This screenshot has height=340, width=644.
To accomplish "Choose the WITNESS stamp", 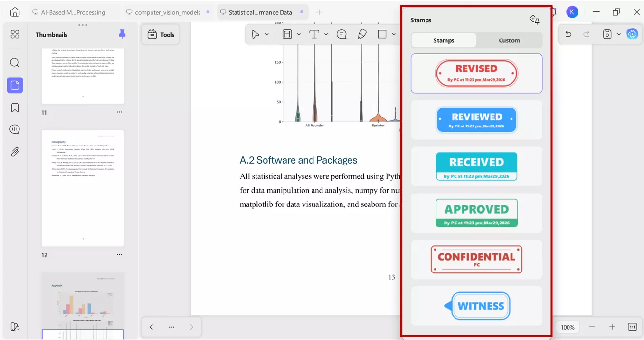I will [476, 306].
